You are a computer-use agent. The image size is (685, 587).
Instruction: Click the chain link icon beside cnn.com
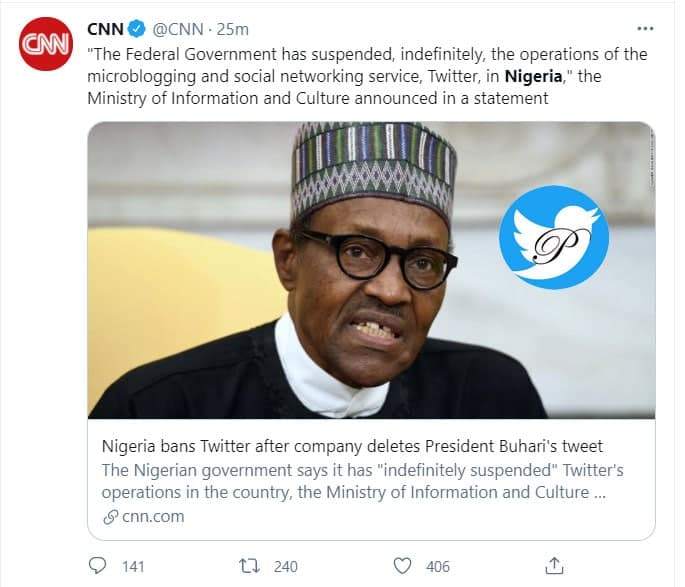(109, 517)
